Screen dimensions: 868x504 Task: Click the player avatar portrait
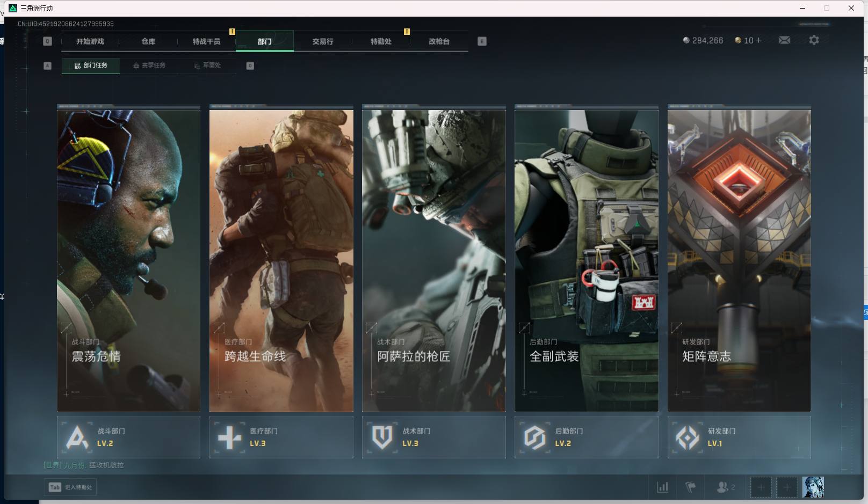tap(813, 487)
